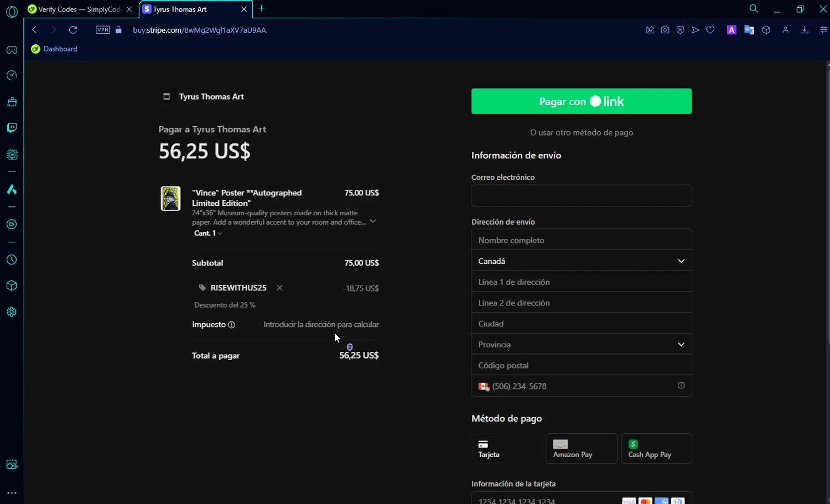This screenshot has width=830, height=504.
Task: Select Cash App Pay payment method
Action: tap(656, 449)
